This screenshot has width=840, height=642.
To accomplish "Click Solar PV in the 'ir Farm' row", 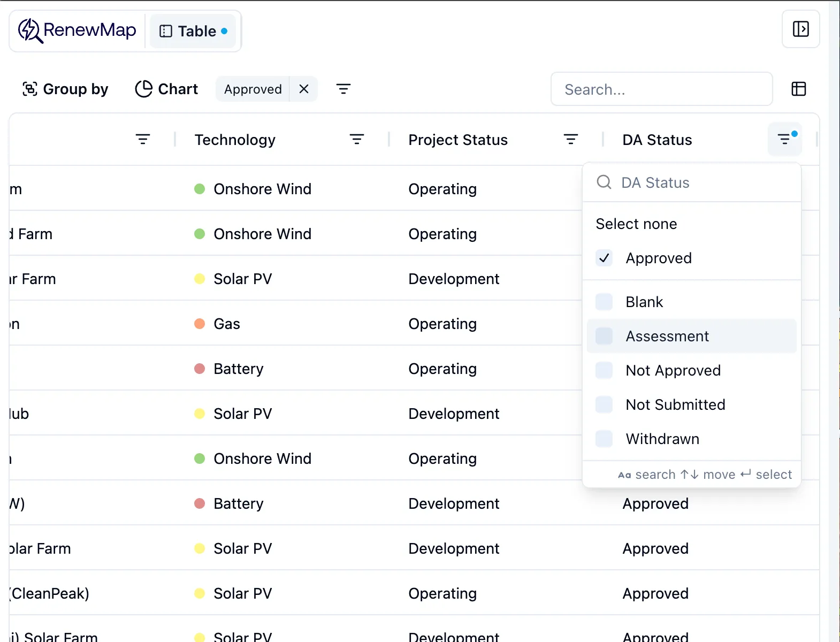I will pos(243,279).
